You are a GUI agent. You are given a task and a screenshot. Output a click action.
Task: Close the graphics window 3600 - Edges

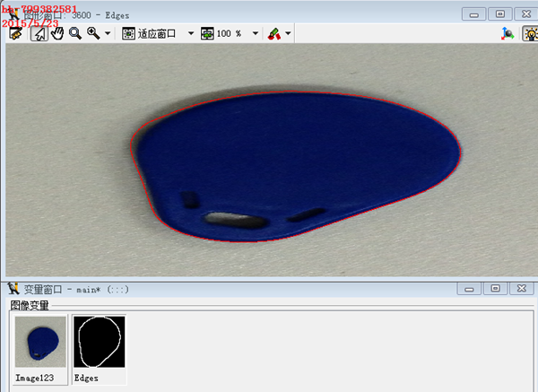(526, 14)
